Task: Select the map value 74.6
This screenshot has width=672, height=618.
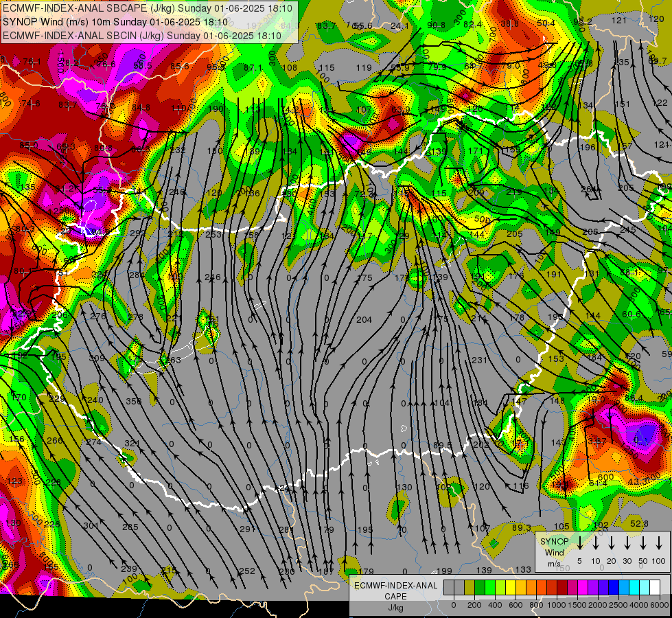Action: pyautogui.click(x=31, y=104)
